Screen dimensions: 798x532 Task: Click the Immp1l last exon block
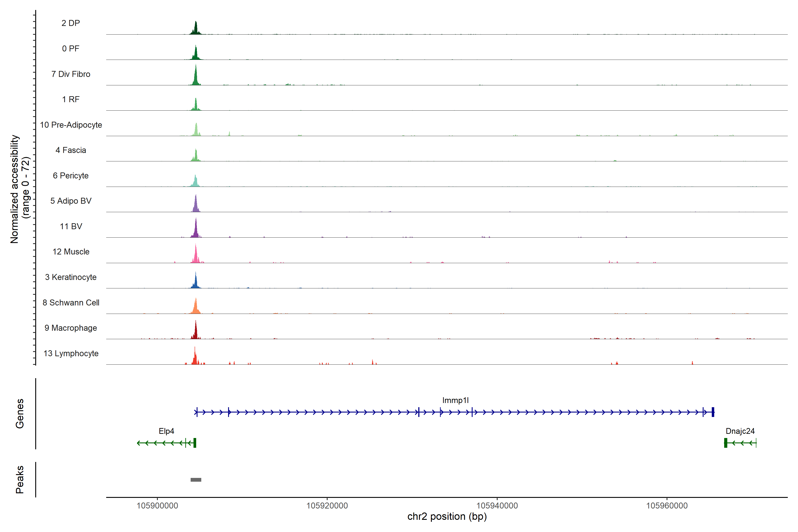tap(713, 412)
